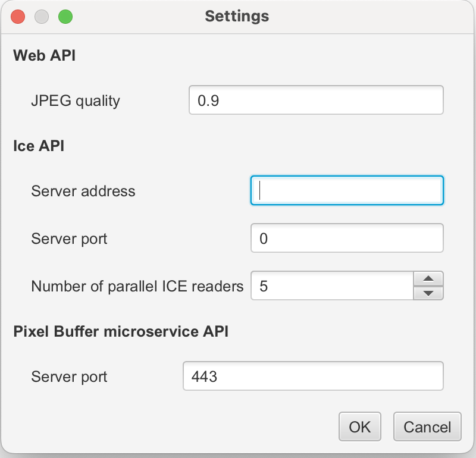476x458 pixels.
Task: Close the Settings window with red button
Action: click(18, 17)
